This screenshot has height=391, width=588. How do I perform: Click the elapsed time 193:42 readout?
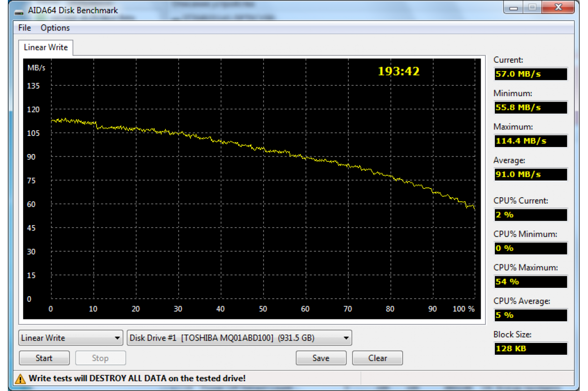[x=399, y=71]
